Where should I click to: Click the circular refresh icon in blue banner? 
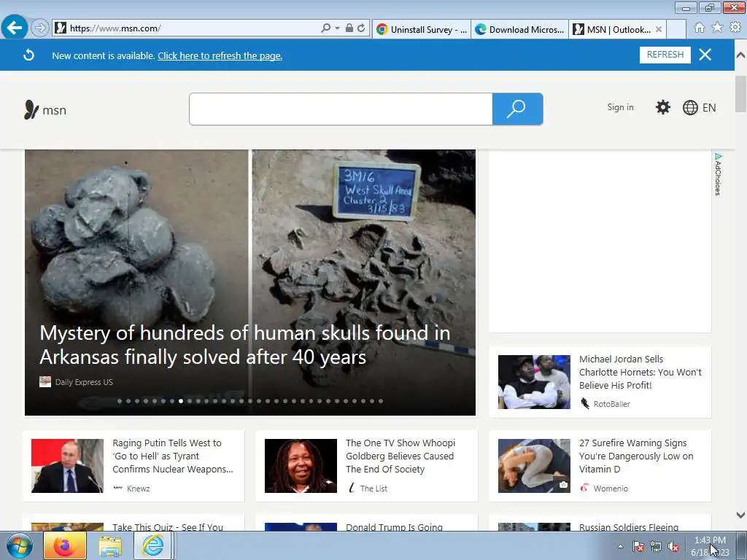(x=28, y=55)
